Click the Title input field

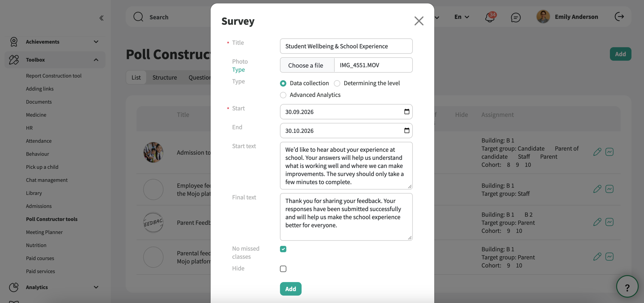pyautogui.click(x=346, y=46)
